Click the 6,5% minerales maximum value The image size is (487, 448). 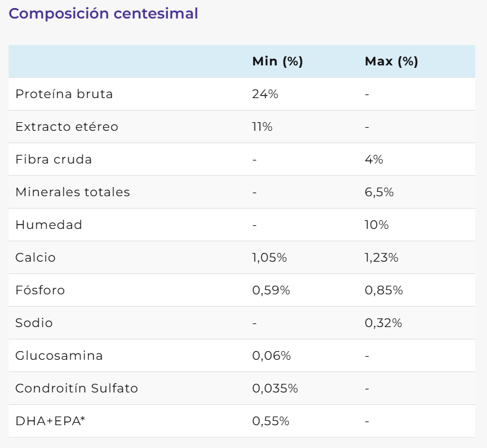coord(379,192)
